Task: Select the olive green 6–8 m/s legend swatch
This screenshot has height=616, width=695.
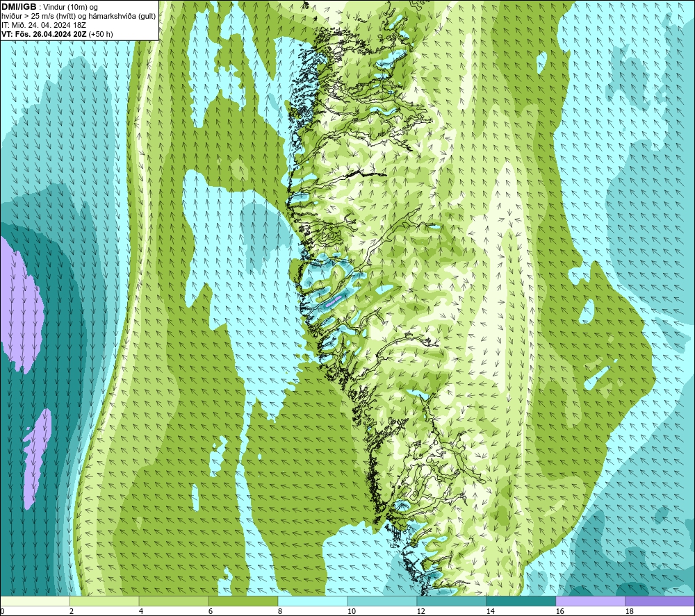Action: pyautogui.click(x=243, y=601)
